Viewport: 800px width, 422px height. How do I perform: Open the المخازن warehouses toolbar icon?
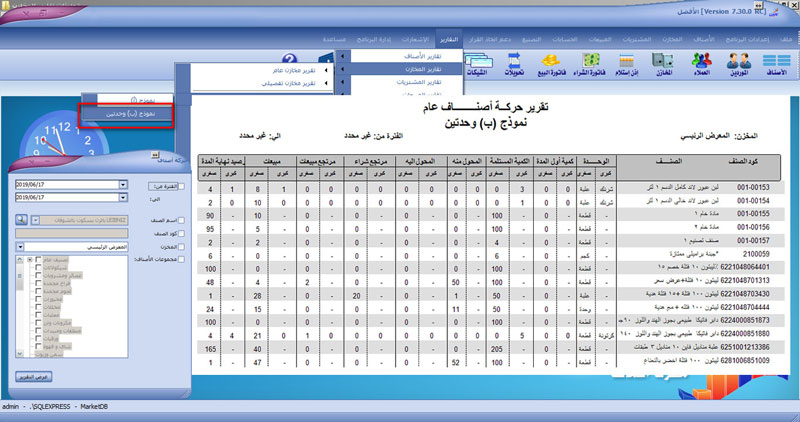click(663, 65)
